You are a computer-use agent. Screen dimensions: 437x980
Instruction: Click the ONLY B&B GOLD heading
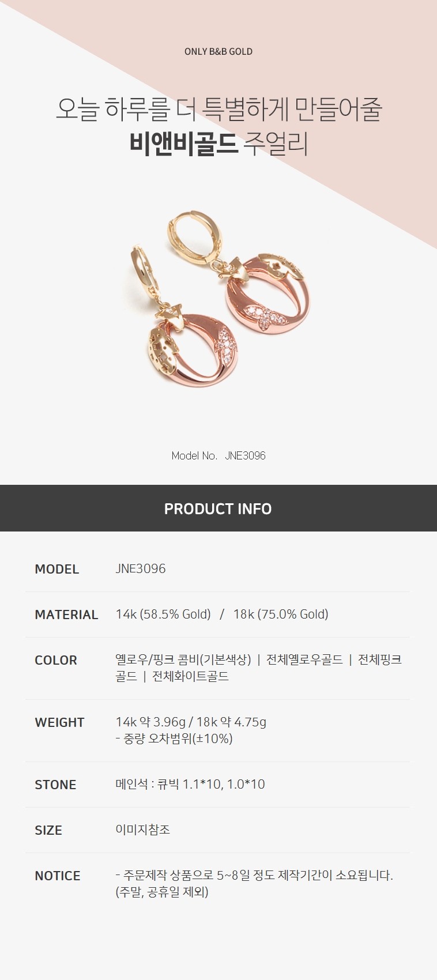[218, 51]
